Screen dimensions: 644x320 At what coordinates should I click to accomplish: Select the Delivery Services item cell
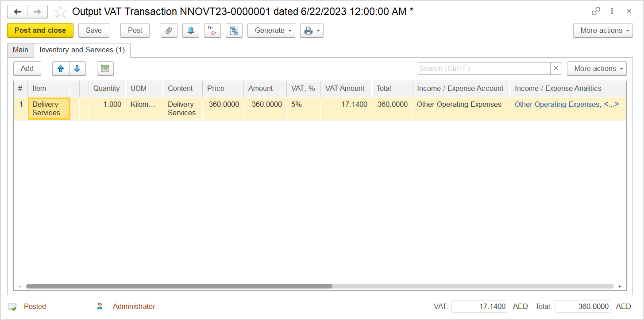(x=49, y=109)
